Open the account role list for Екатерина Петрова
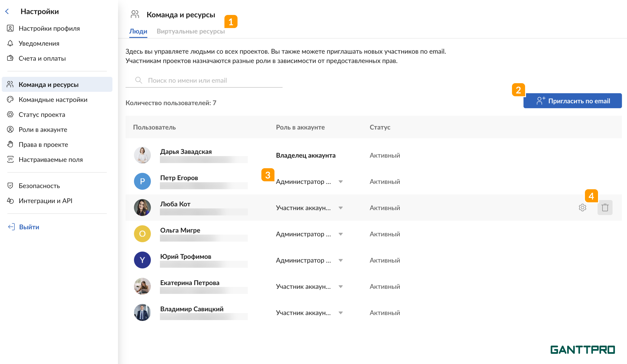This screenshot has height=364, width=627. (341, 286)
